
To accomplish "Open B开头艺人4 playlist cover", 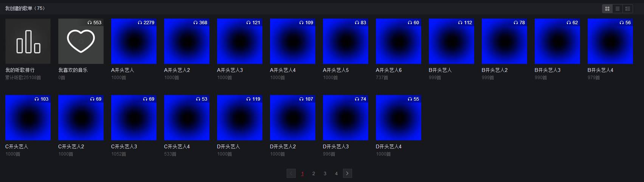I will coord(610,41).
